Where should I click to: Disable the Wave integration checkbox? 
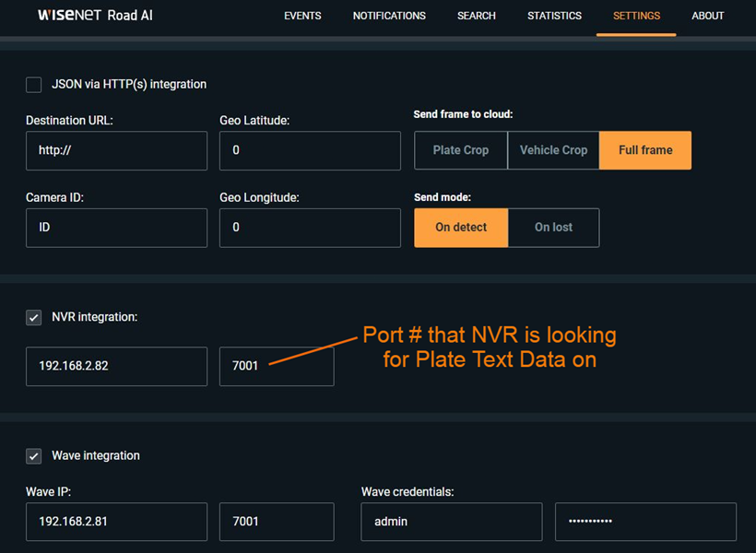click(34, 456)
